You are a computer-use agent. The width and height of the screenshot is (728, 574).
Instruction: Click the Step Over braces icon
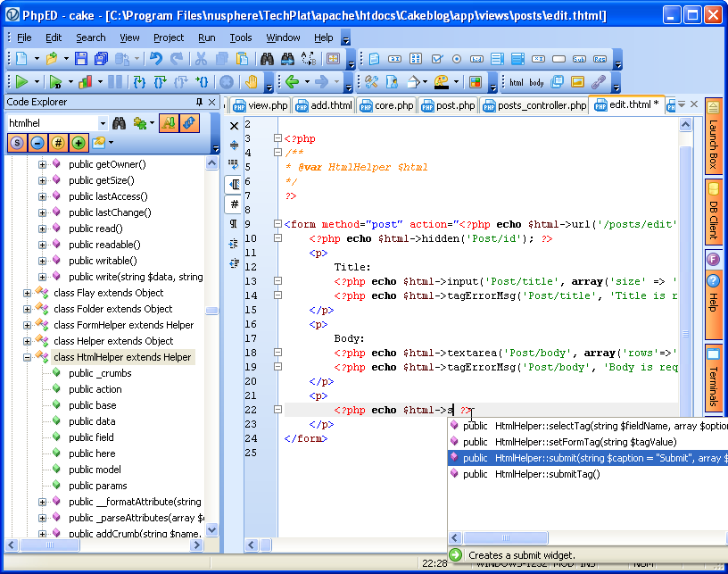pyautogui.click(x=160, y=82)
